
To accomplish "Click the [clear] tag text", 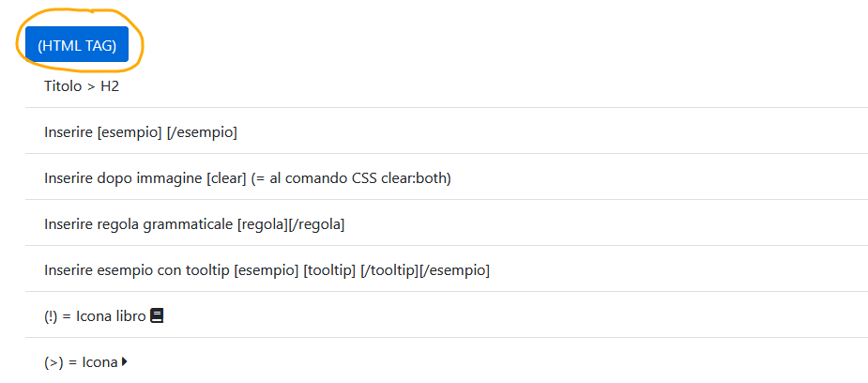I will tap(226, 178).
